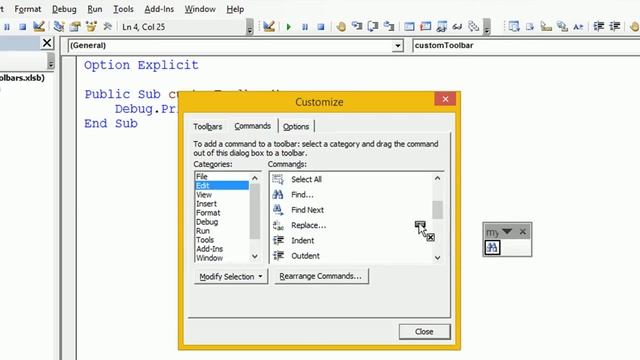The image size is (640, 360).
Task: Select Select All command in Commands list
Action: [x=350, y=179]
